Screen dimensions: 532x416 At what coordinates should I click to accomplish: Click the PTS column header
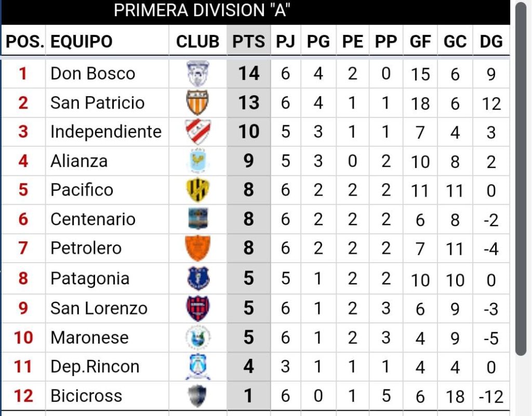coord(248,42)
